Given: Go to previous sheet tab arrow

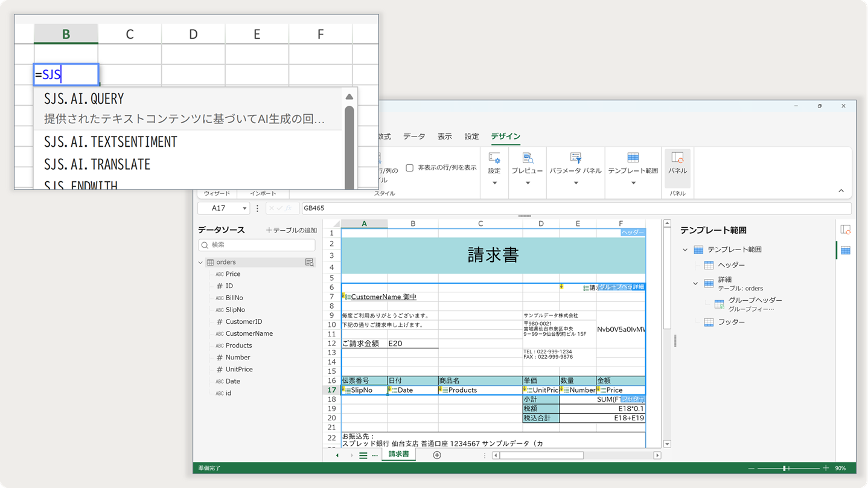Looking at the screenshot, I should [x=337, y=455].
